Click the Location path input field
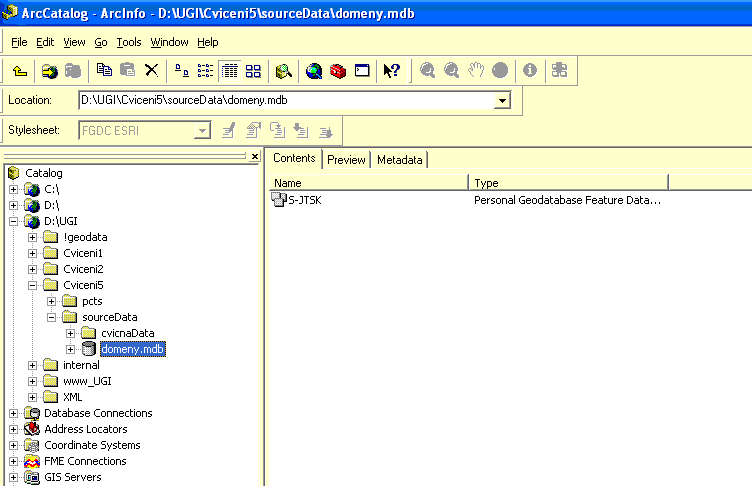Viewport: 752px width, 486px height. pyautogui.click(x=286, y=100)
